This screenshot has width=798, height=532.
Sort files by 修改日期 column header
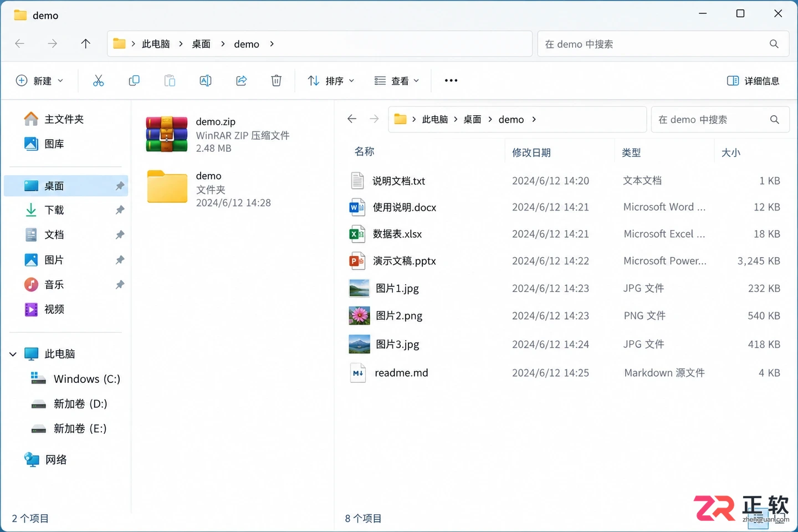coord(531,152)
